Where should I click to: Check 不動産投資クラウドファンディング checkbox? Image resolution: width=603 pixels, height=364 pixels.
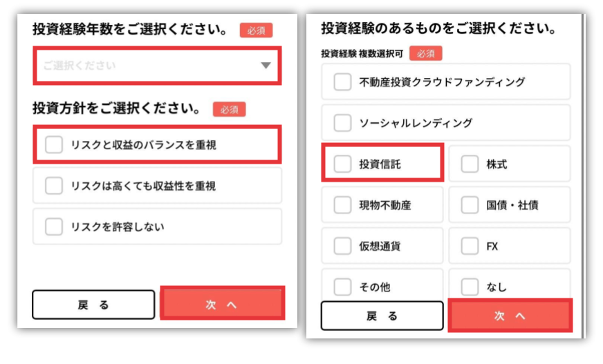[x=343, y=82]
